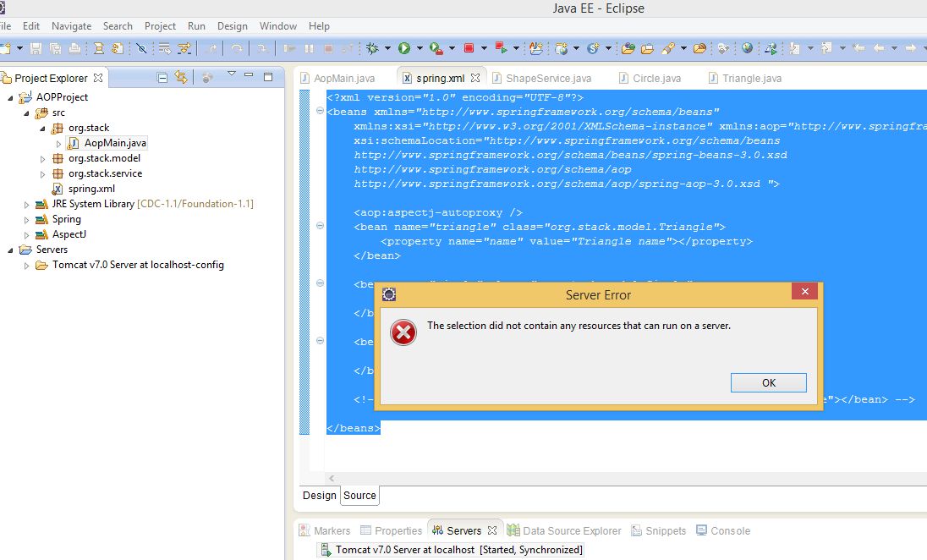Click the Search flashlight icon in toolbar
The image size is (927, 560).
click(x=668, y=48)
